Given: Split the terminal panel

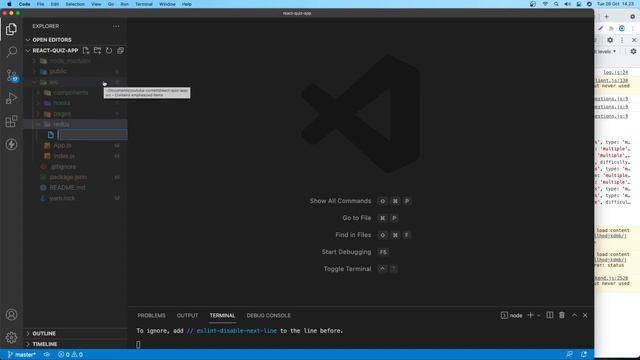Looking at the screenshot, I should click(x=550, y=315).
